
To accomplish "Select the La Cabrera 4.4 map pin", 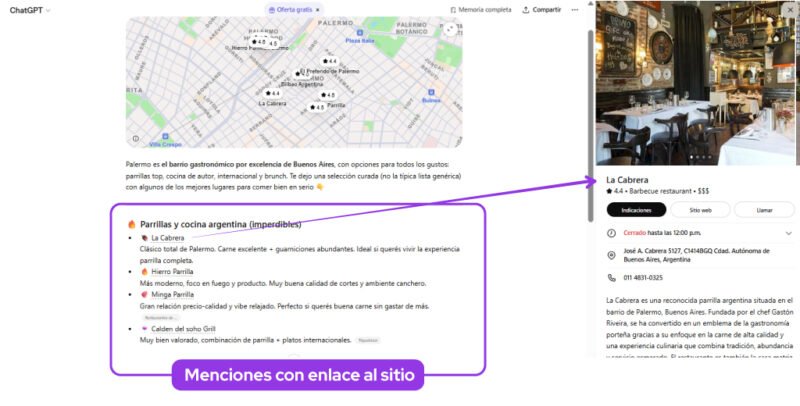I will pyautogui.click(x=272, y=93).
